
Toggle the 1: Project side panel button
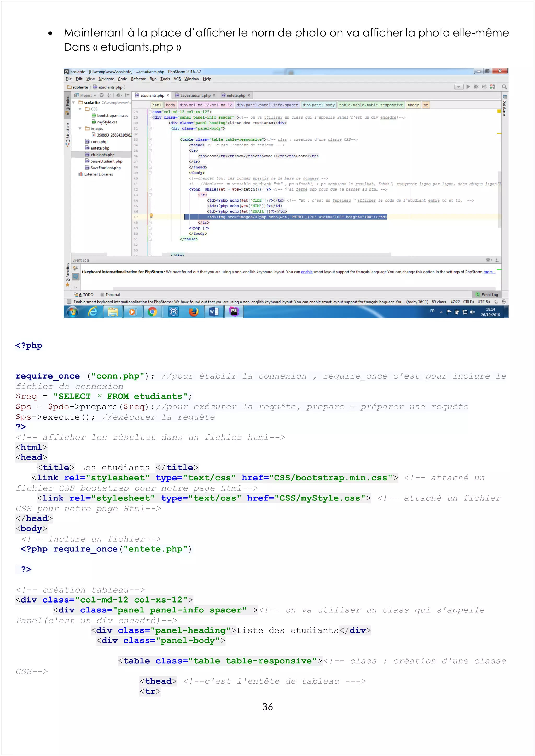[x=68, y=106]
